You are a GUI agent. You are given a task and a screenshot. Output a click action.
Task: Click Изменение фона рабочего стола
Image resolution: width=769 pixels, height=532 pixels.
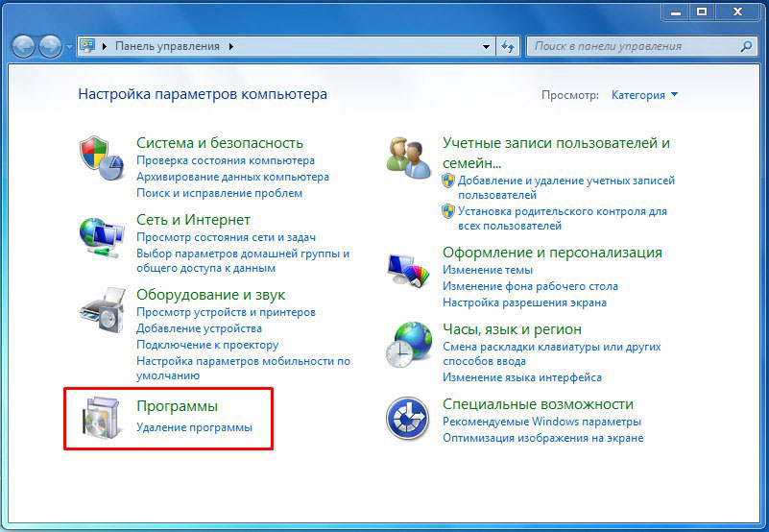[530, 286]
